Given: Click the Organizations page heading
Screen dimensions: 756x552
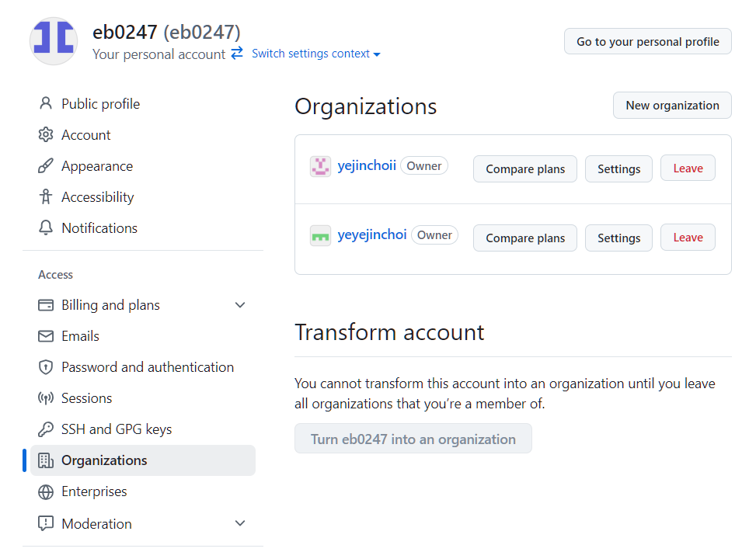Looking at the screenshot, I should (365, 106).
